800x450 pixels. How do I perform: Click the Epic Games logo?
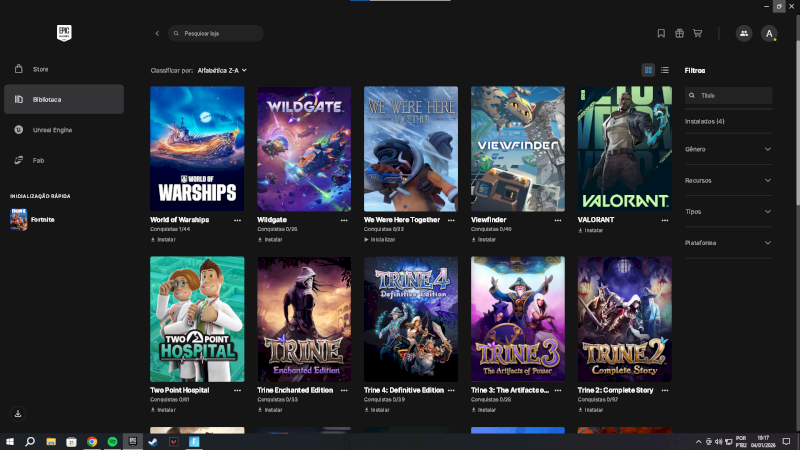coord(64,33)
